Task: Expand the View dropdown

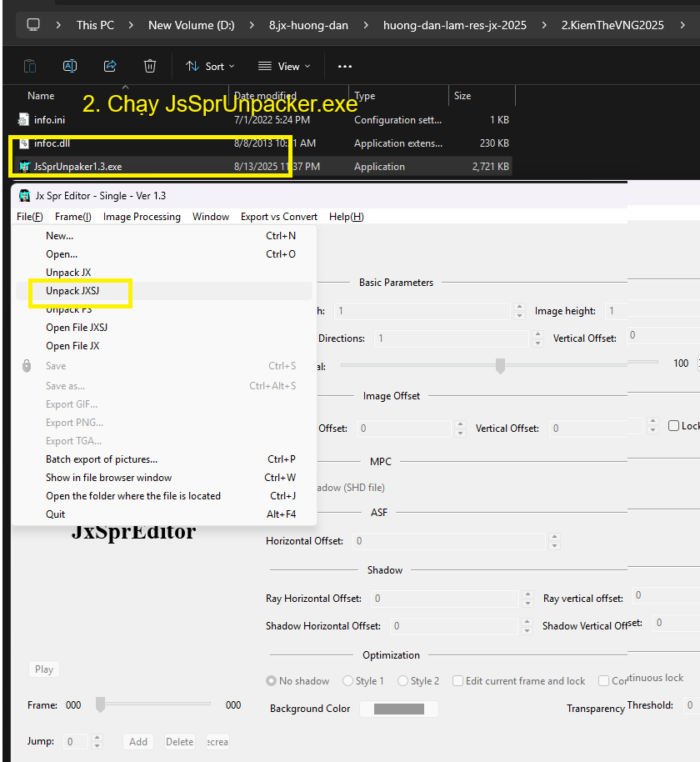Action: [x=284, y=66]
